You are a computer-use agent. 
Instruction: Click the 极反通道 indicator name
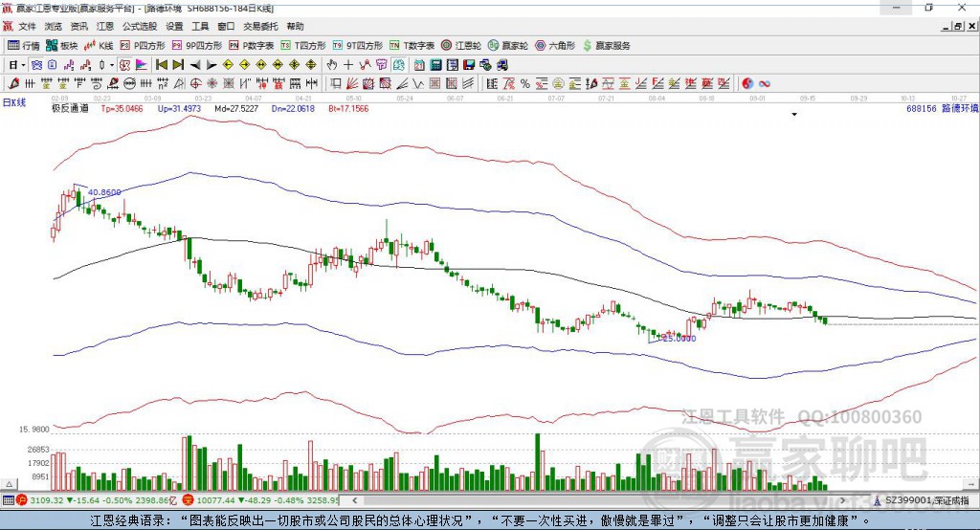70,108
